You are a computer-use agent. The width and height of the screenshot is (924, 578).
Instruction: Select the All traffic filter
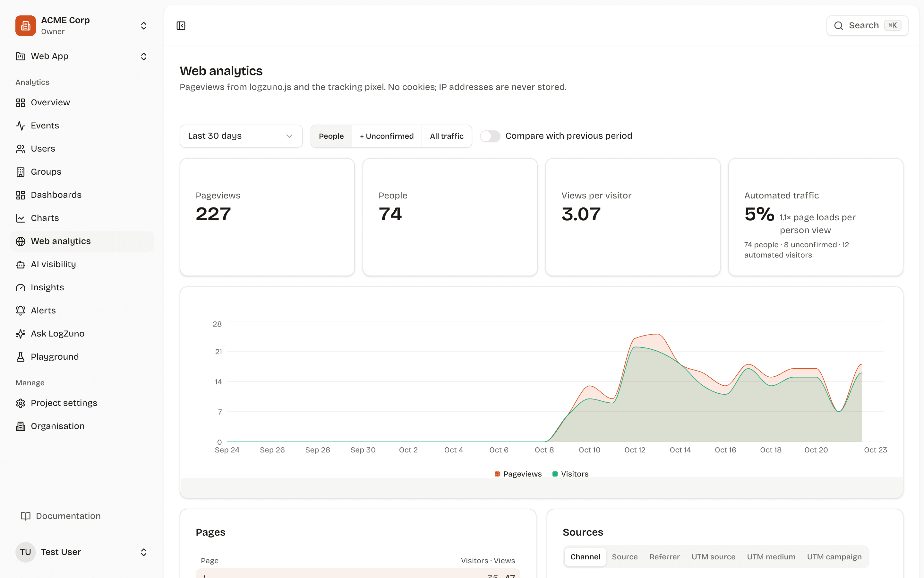(x=447, y=136)
